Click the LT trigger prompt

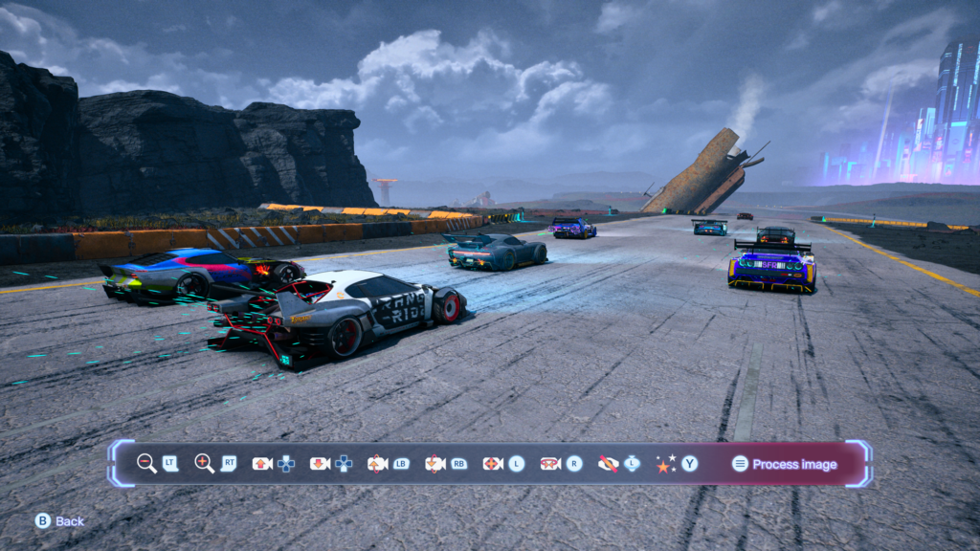click(x=170, y=464)
